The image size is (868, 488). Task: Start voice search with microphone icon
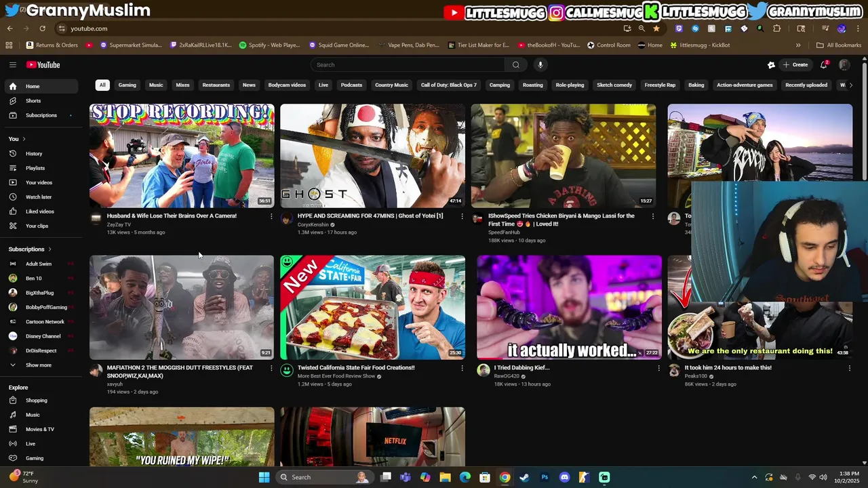pos(540,65)
